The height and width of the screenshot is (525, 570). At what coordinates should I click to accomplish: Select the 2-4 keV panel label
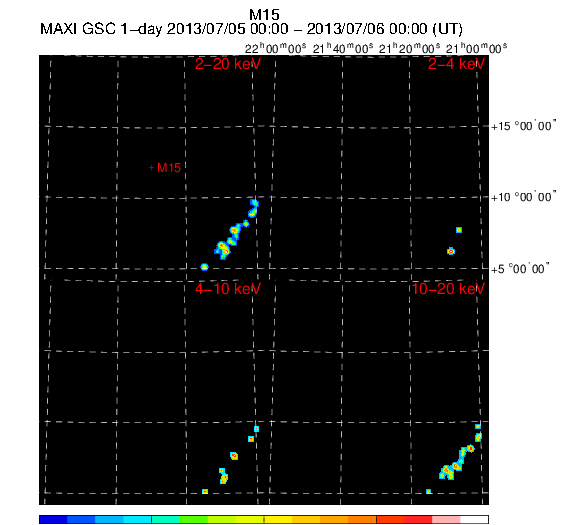coord(456,64)
